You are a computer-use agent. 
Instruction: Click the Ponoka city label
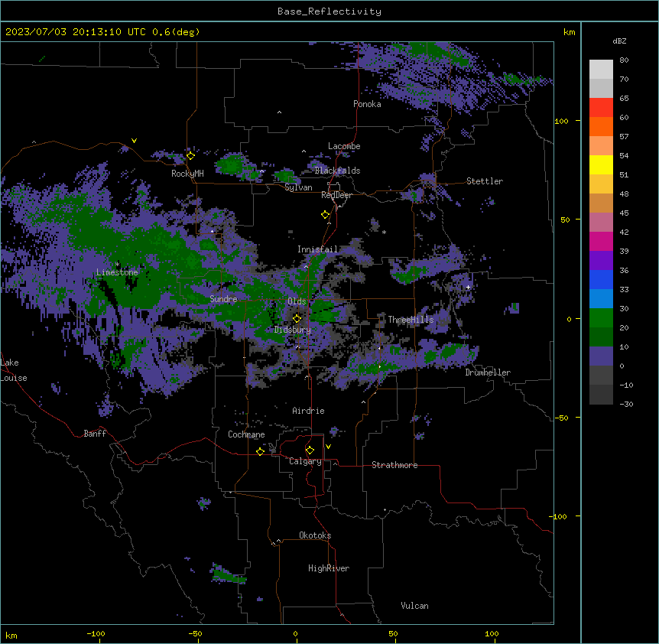(x=367, y=104)
